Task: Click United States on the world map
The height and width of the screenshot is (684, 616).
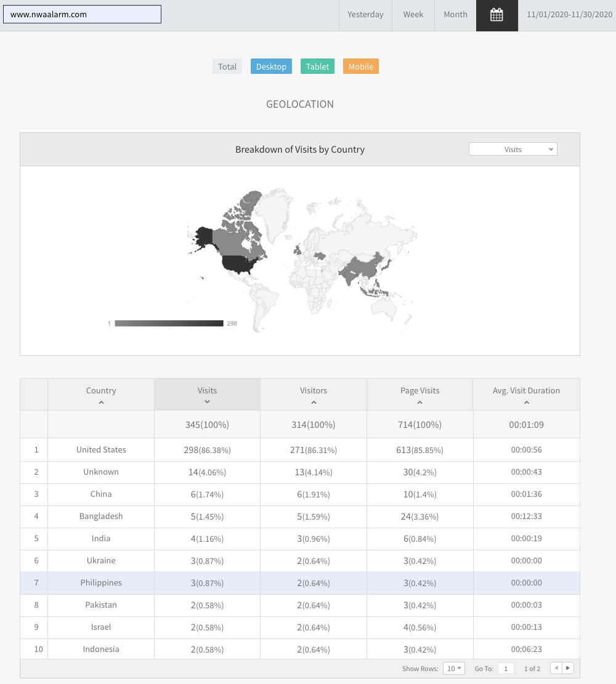Action: 238,264
